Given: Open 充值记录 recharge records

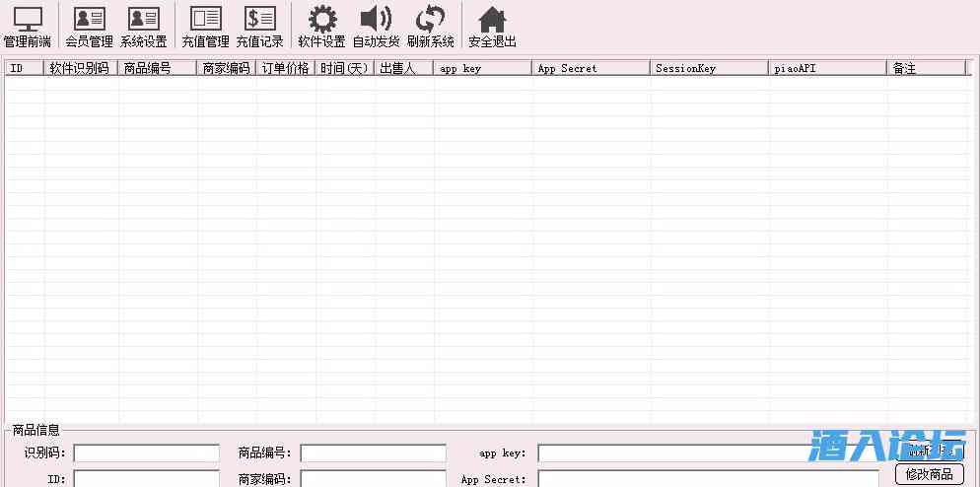Looking at the screenshot, I should 260,27.
